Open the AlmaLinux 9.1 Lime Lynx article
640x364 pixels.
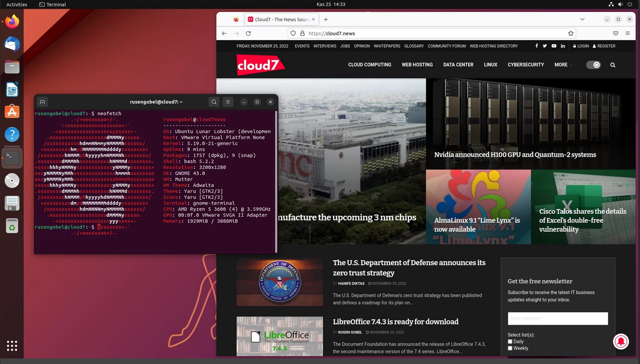click(x=477, y=225)
